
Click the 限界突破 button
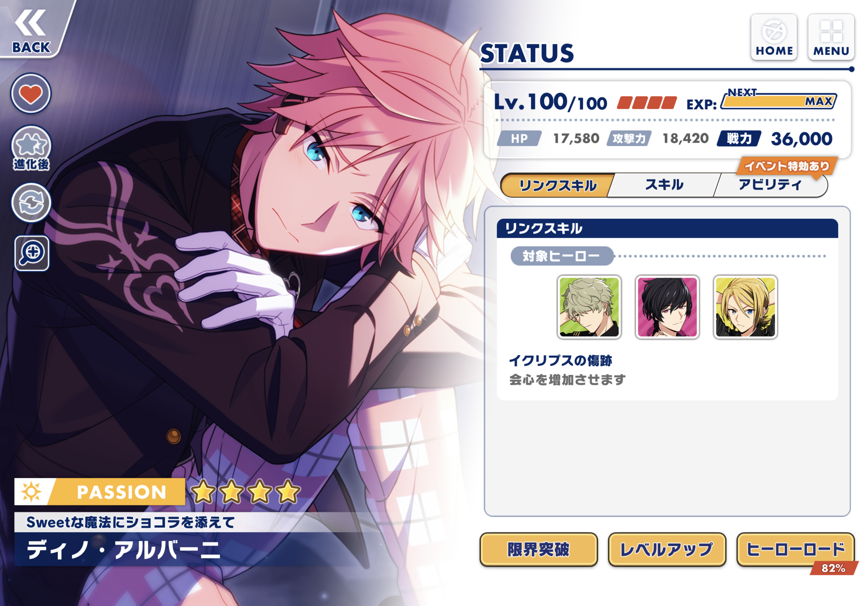pyautogui.click(x=539, y=549)
